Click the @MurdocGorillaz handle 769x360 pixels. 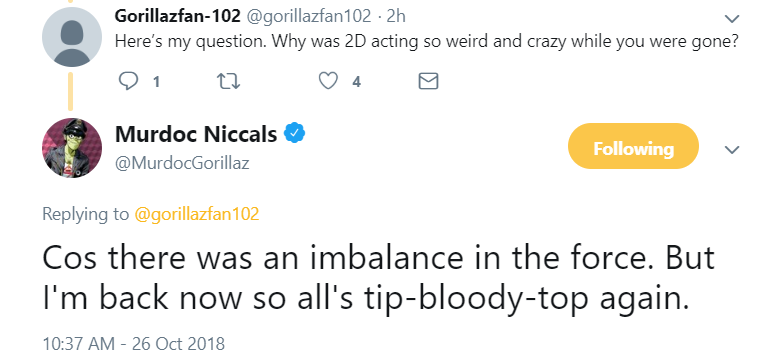coord(182,163)
